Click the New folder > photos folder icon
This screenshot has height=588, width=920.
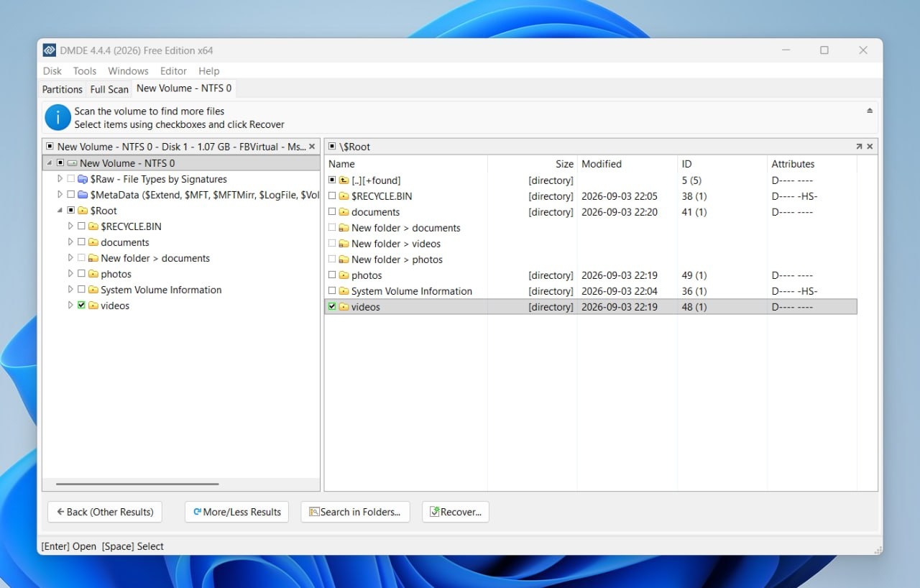click(x=344, y=259)
